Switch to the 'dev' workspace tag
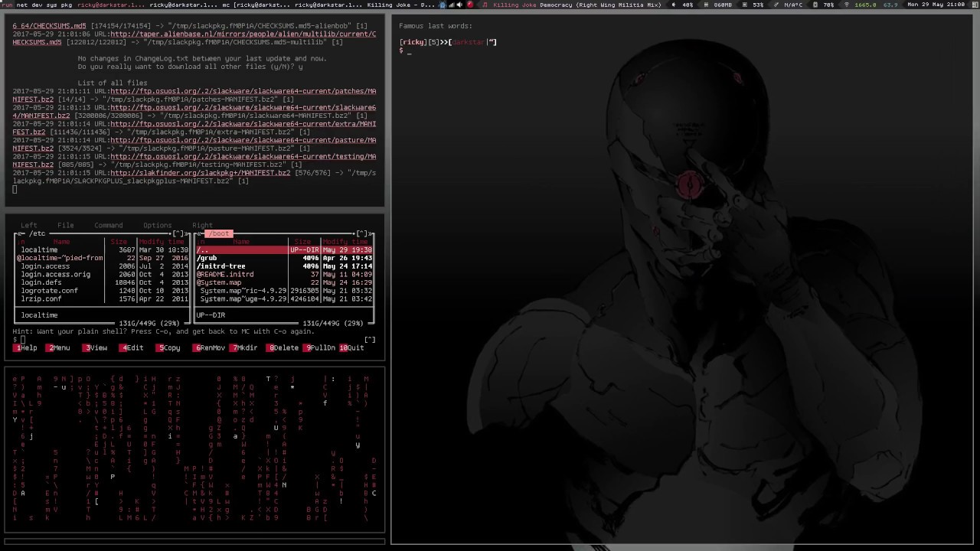This screenshot has width=980, height=551. pyautogui.click(x=37, y=5)
